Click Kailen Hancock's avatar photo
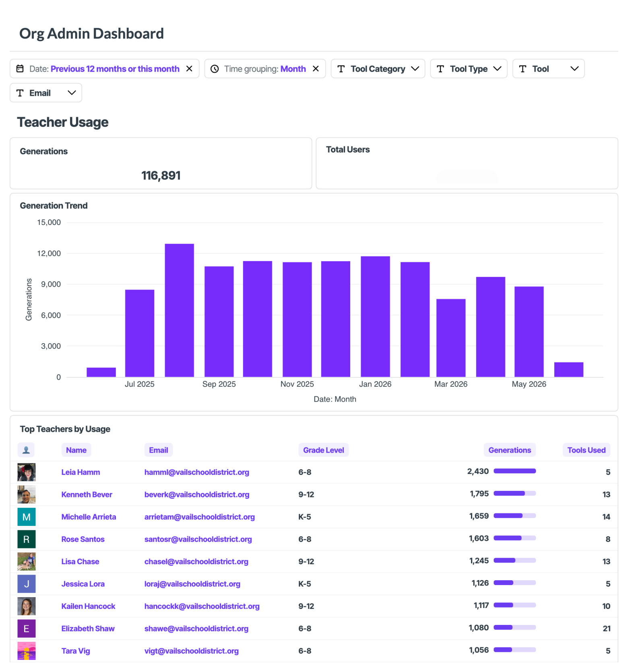The width and height of the screenshot is (628, 672). tap(27, 606)
